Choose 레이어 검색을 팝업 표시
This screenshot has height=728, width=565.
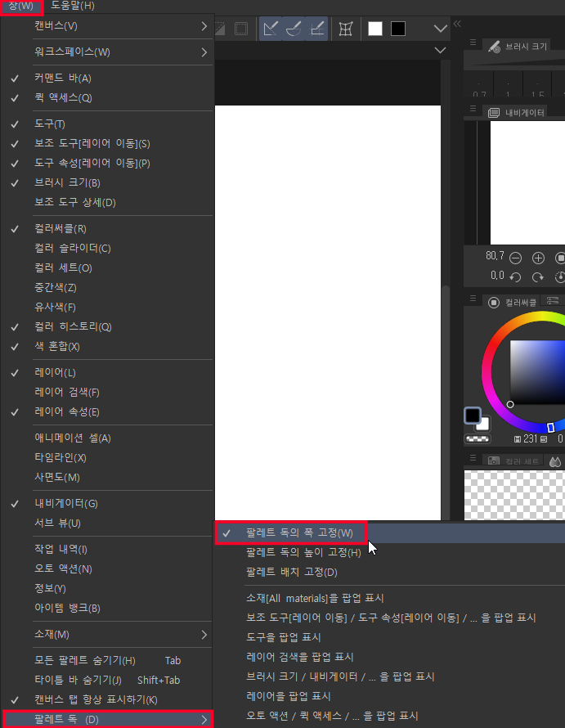click(x=390, y=657)
